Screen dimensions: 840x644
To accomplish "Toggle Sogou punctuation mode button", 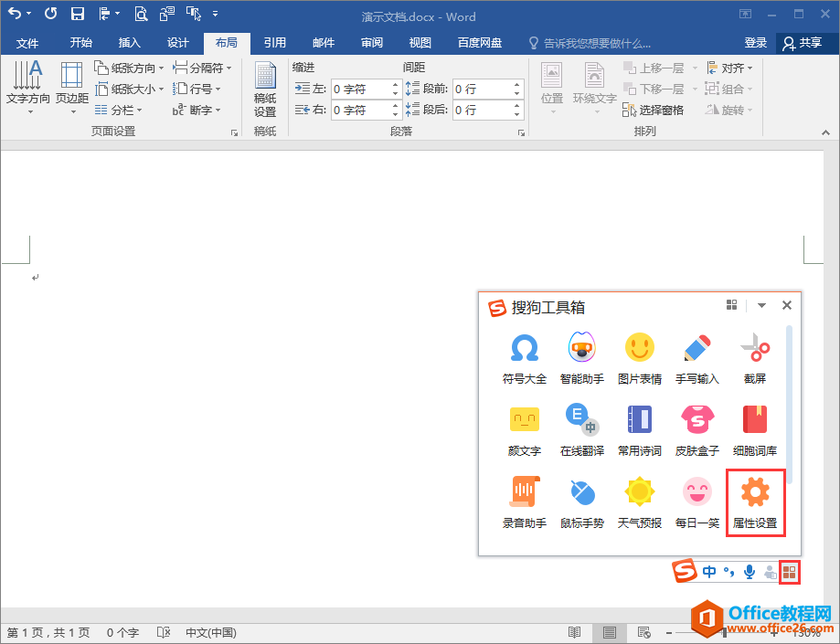I will [x=728, y=572].
